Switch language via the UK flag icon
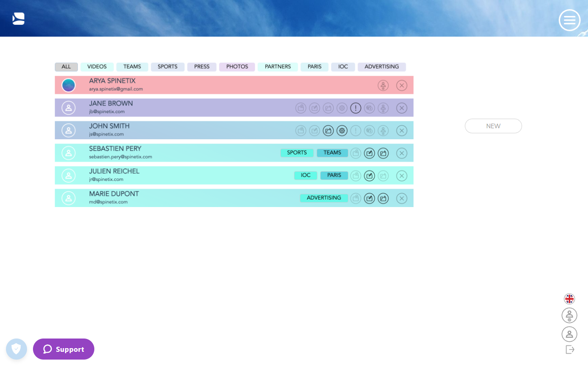 [x=569, y=299]
